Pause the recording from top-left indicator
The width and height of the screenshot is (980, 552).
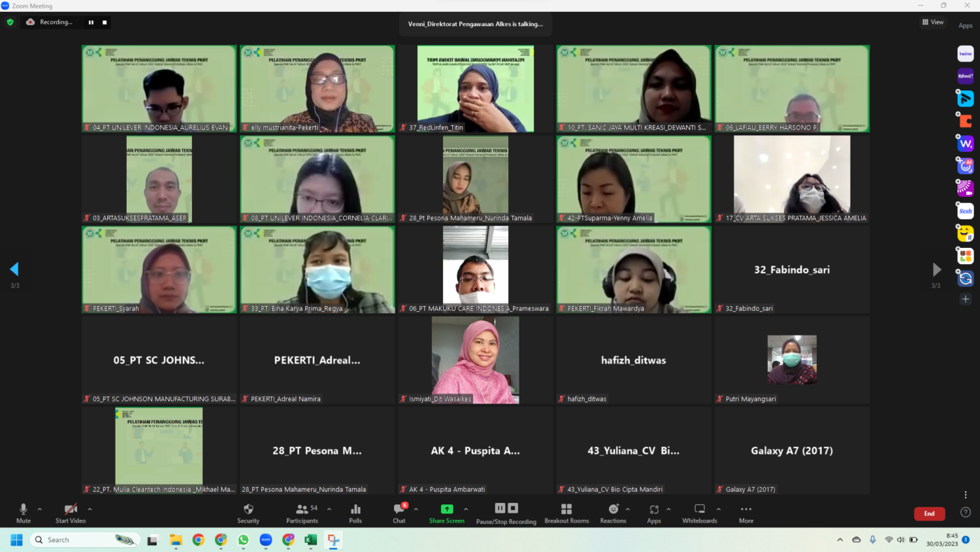point(90,22)
